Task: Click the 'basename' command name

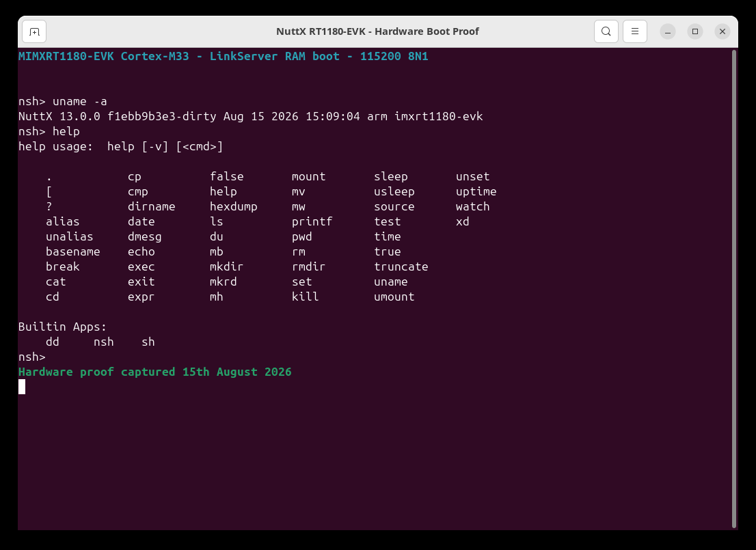Action: tap(73, 251)
